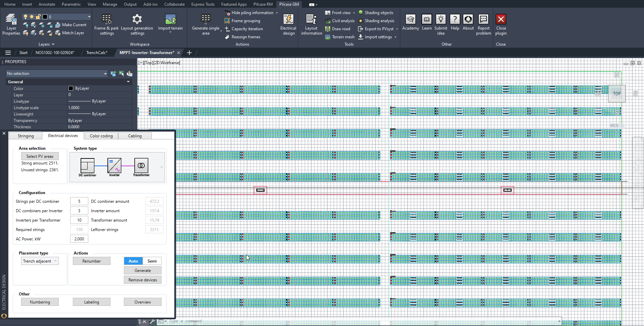This screenshot has height=326, width=644.
Task: Open the PVcase RM ribbon tab
Action: pyautogui.click(x=263, y=4)
